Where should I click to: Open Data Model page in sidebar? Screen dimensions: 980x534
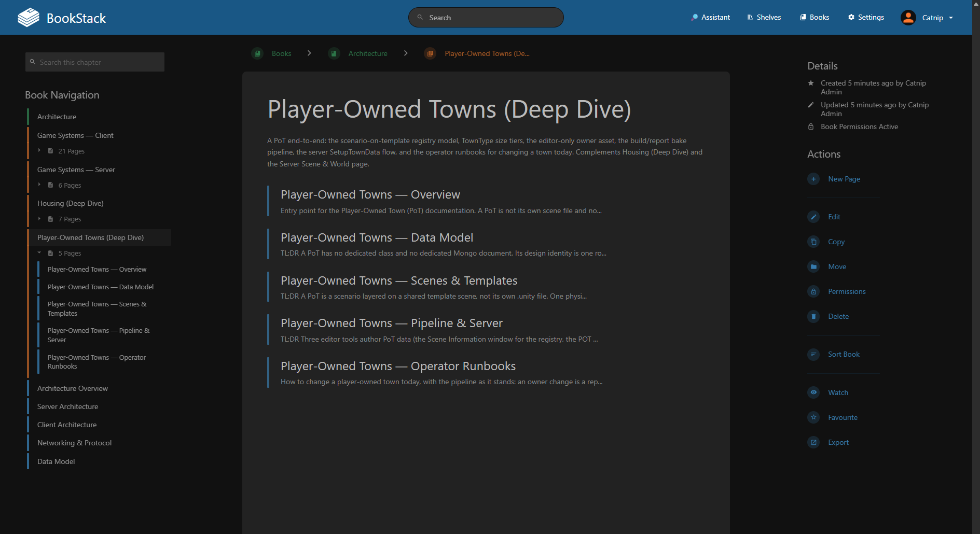[56, 461]
